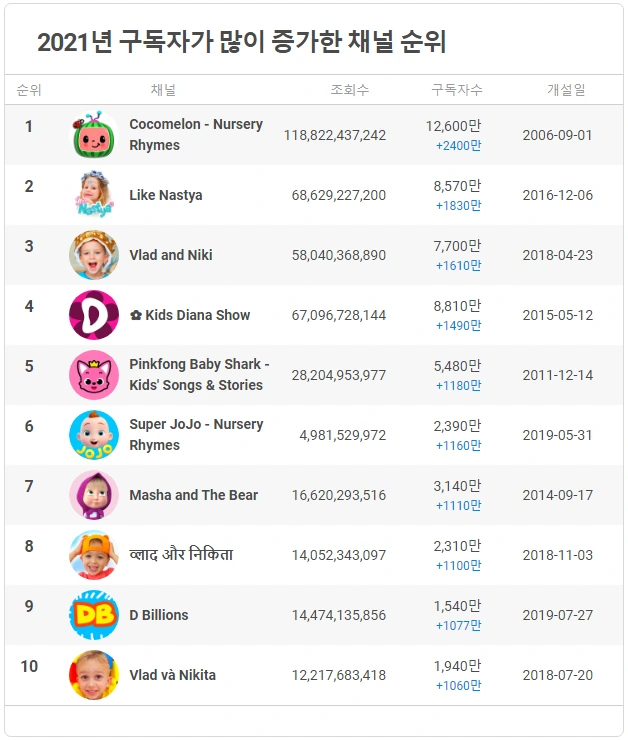The image size is (628, 740).
Task: Open Cocomelon - Nursery Rhymes channel link
Action: click(x=196, y=135)
